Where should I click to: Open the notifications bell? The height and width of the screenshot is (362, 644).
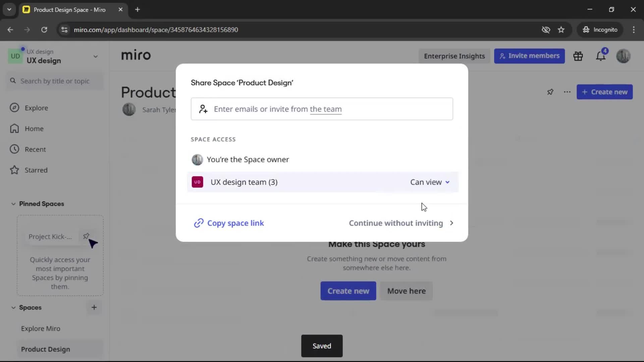pyautogui.click(x=601, y=56)
